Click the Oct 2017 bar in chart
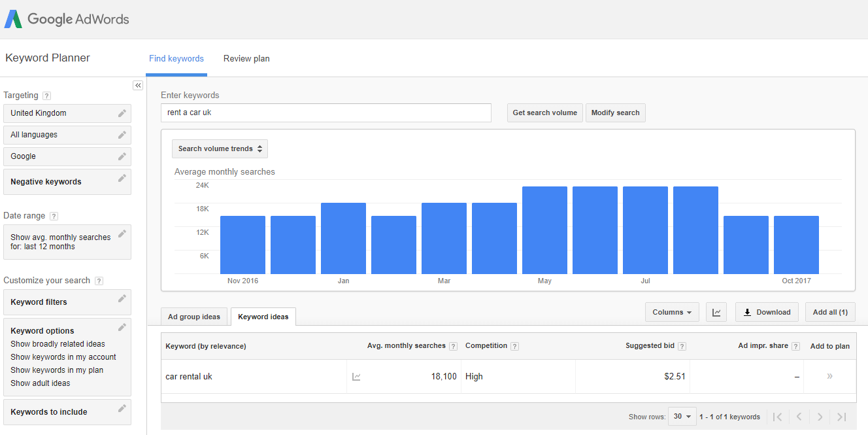Screen dimensions: 868x435 796,245
